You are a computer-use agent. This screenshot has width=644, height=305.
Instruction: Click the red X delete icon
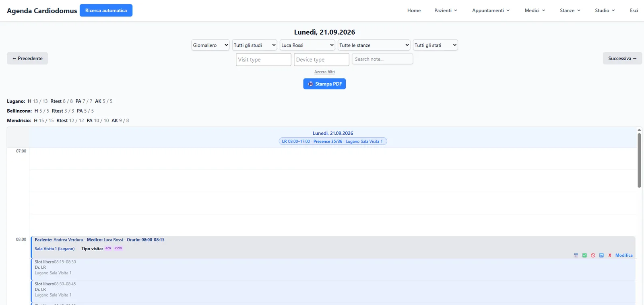pyautogui.click(x=610, y=256)
